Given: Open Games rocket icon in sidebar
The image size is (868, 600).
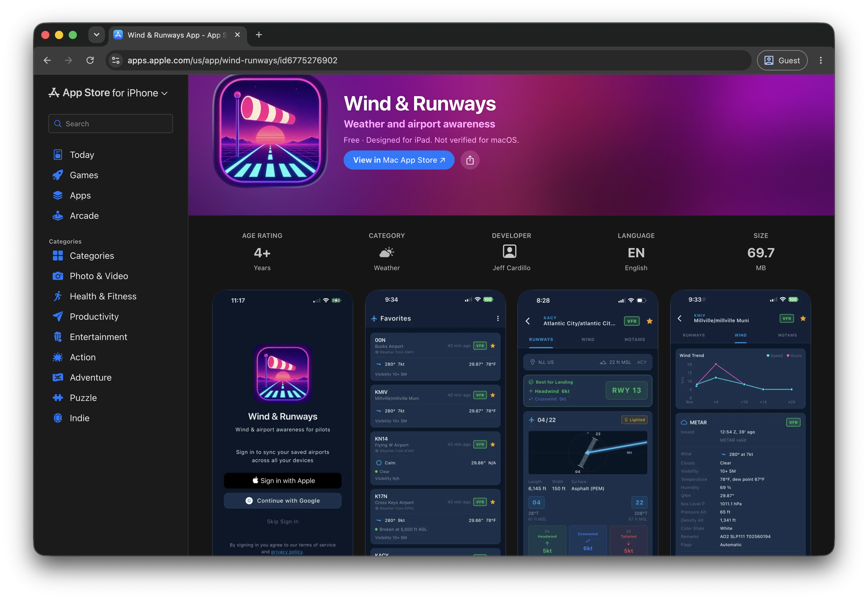Looking at the screenshot, I should (58, 175).
